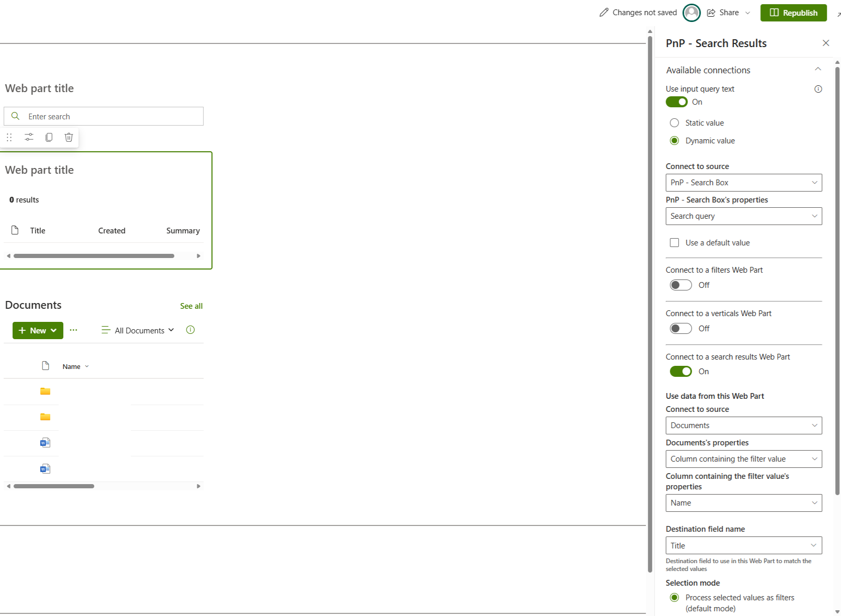Open the Share icon in top bar
This screenshot has width=841, height=616.
click(x=710, y=13)
